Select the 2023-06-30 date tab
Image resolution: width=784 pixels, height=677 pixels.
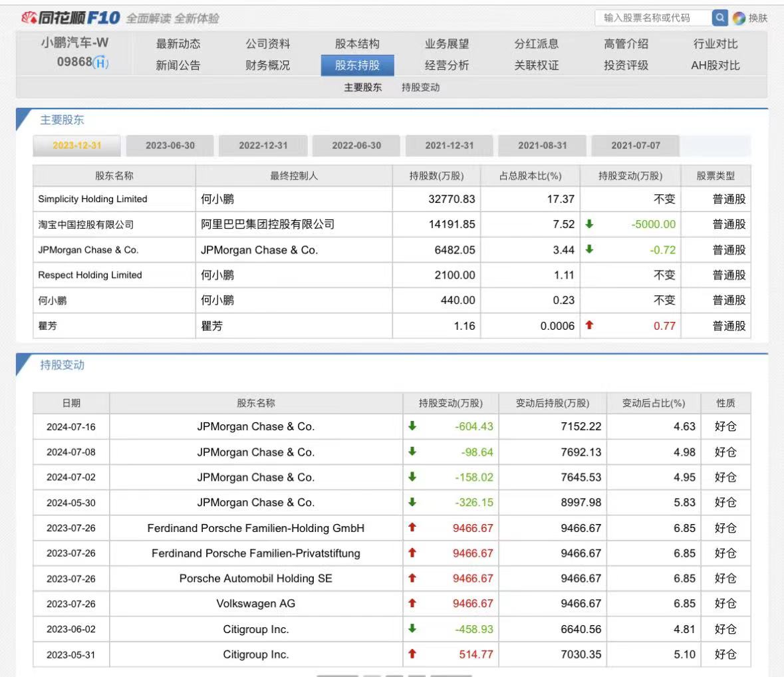[x=170, y=146]
